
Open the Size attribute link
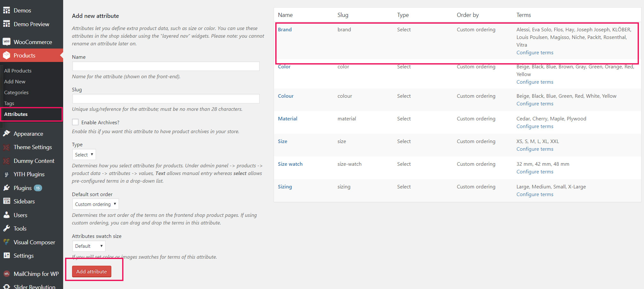(x=283, y=141)
